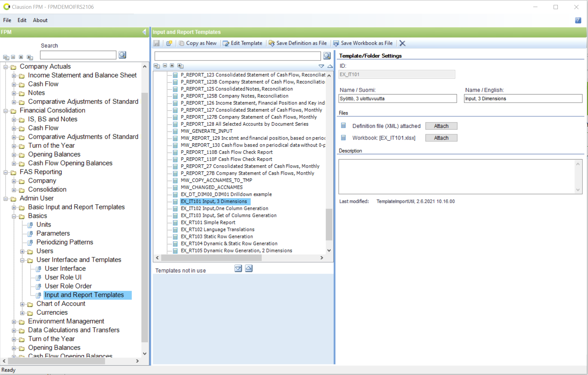Collapse the Financial Consolidation folder
The width and height of the screenshot is (588, 375).
coord(6,111)
